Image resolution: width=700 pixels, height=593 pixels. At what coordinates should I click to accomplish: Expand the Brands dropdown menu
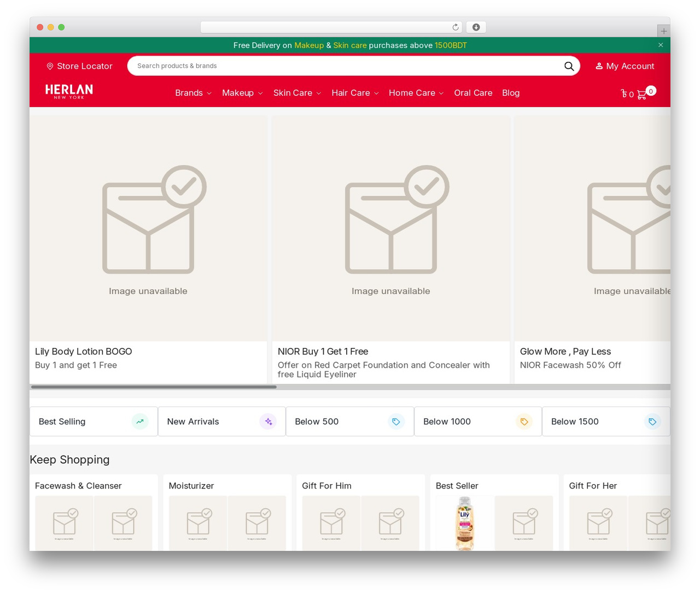(x=193, y=93)
